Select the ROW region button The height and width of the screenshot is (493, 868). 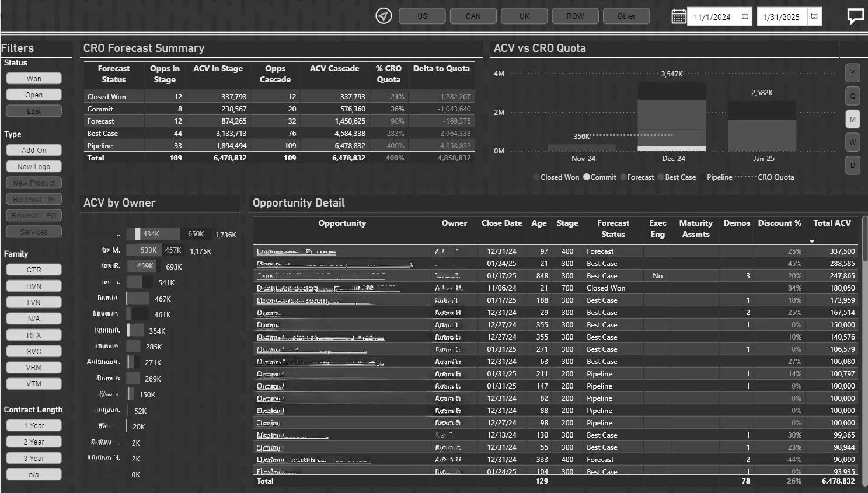tap(575, 16)
